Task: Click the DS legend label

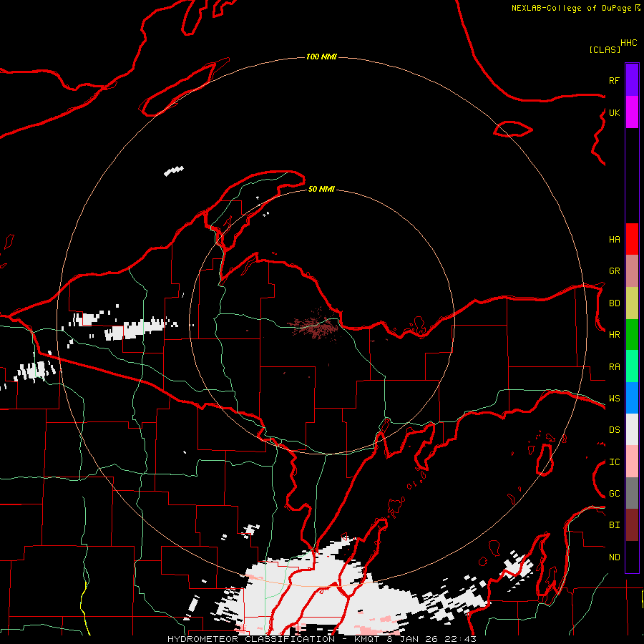Action: [615, 430]
